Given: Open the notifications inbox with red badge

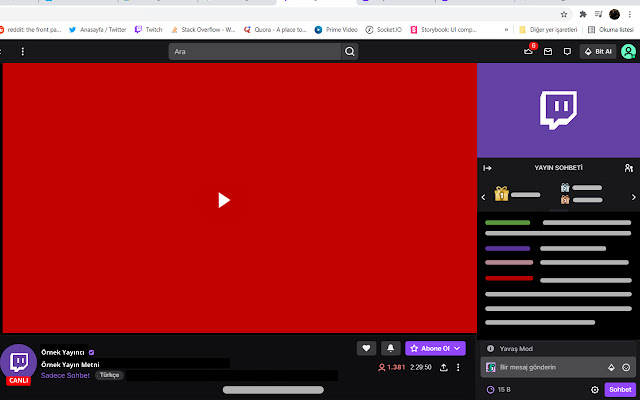Looking at the screenshot, I should (x=529, y=51).
